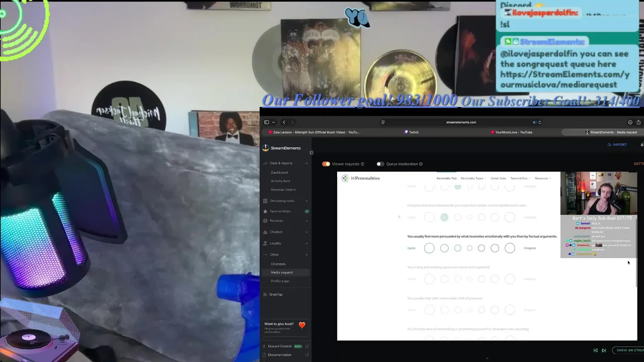Open Career Suite in the 16Personalities header
This screenshot has width=644, height=362.
coord(498,178)
